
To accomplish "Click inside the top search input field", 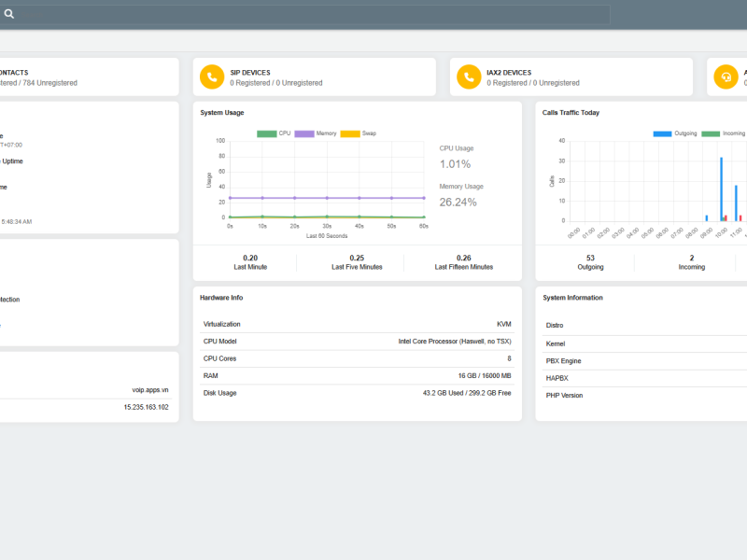I will click(x=280, y=13).
